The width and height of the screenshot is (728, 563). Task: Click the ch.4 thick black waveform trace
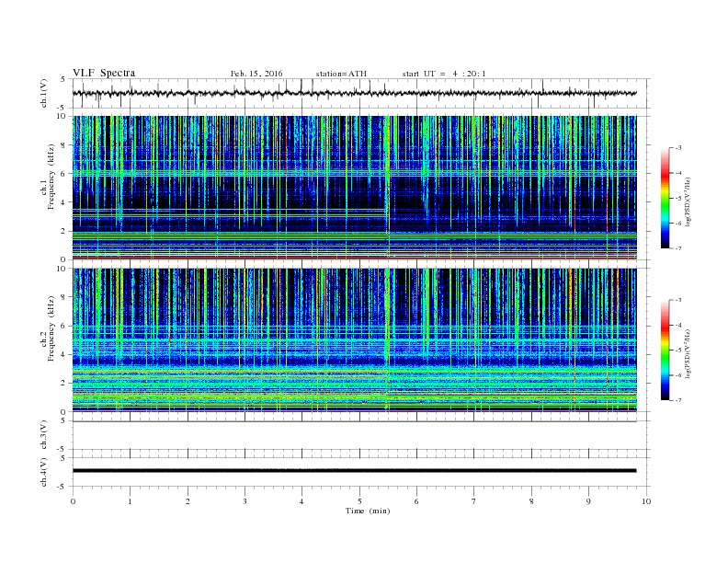click(354, 471)
